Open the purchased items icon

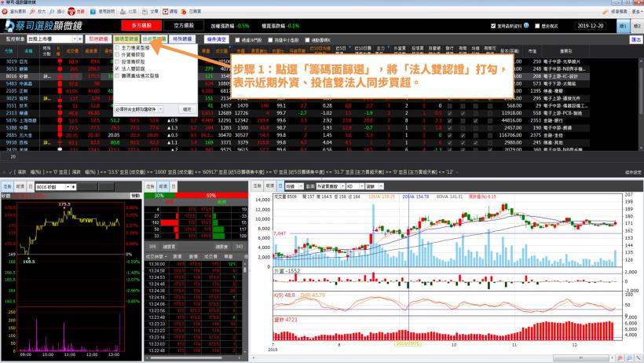(184, 12)
